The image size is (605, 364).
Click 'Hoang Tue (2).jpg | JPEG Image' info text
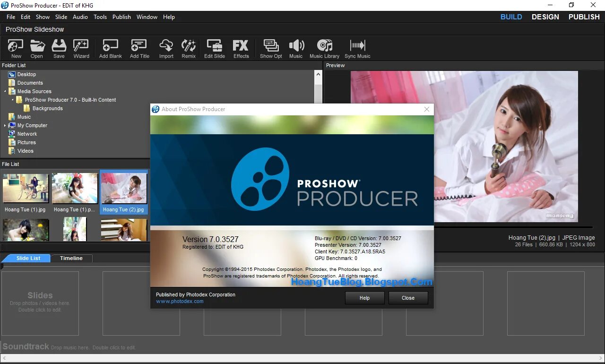552,237
